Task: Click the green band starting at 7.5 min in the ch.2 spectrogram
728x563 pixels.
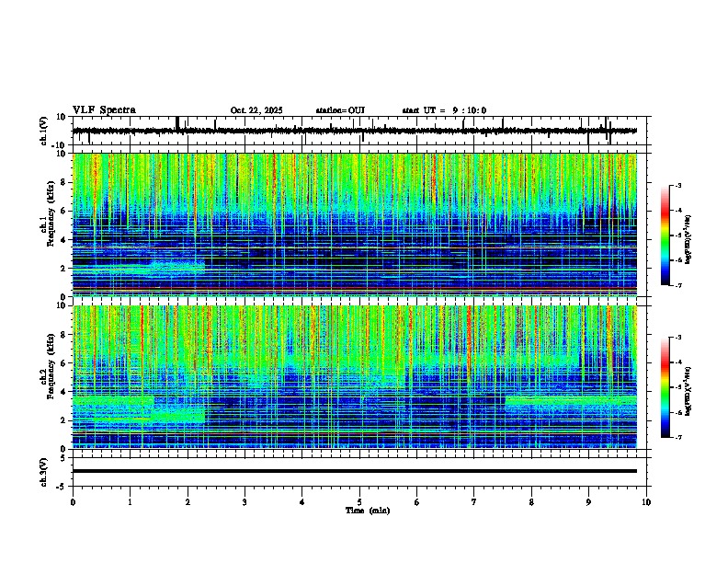Action: [571, 400]
